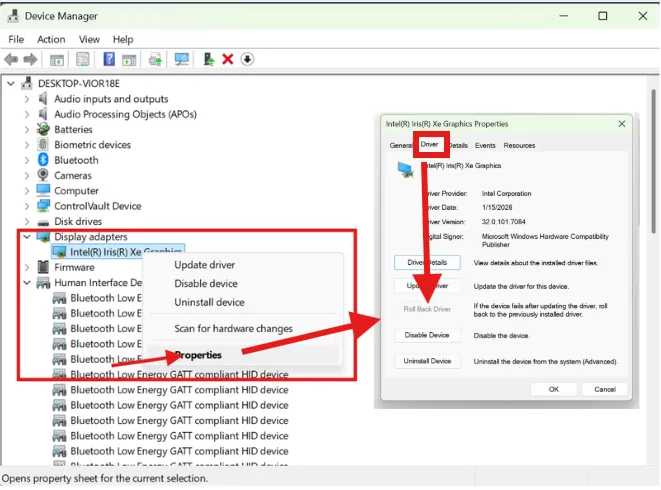The width and height of the screenshot is (661, 490).
Task: Close the Intel Iris Xe Properties dialog
Action: point(622,124)
